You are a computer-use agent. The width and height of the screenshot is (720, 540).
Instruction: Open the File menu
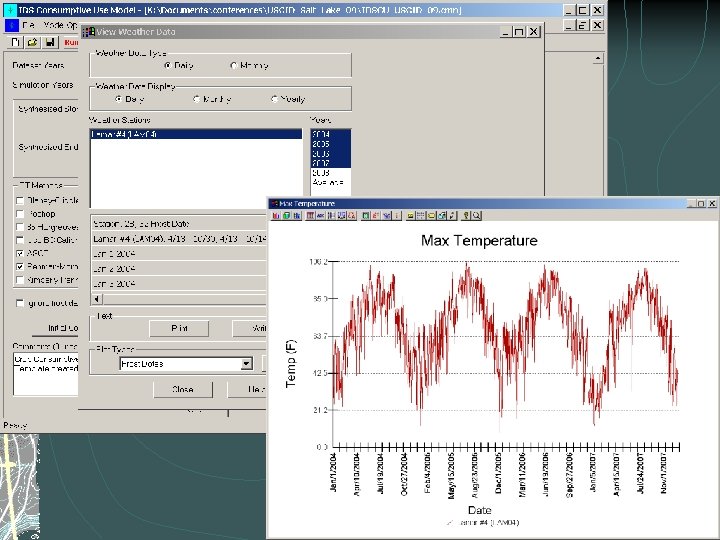pos(28,25)
